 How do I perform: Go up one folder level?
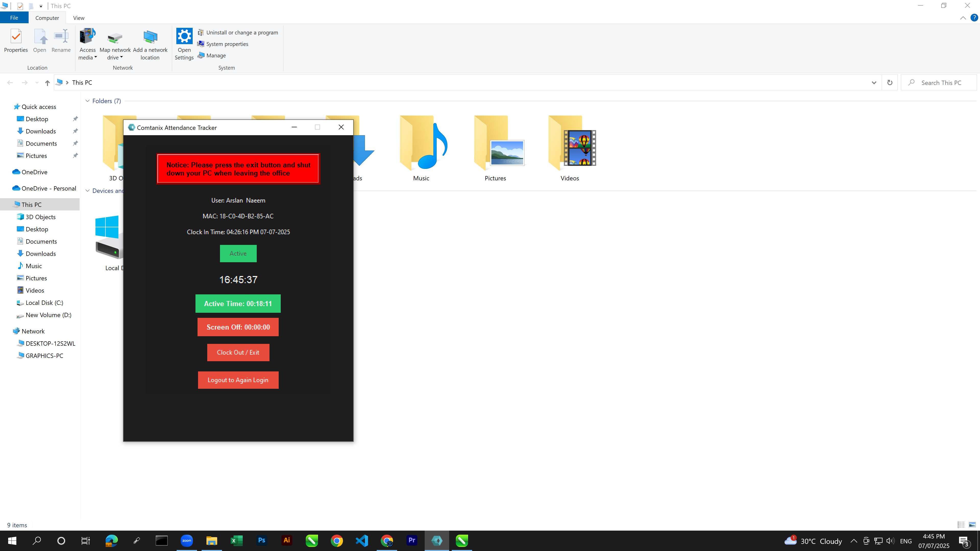(x=47, y=83)
